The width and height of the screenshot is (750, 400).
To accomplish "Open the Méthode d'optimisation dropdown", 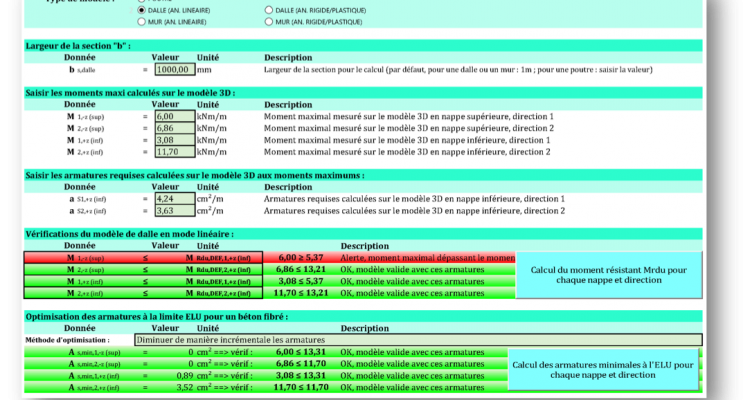I will pos(418,340).
